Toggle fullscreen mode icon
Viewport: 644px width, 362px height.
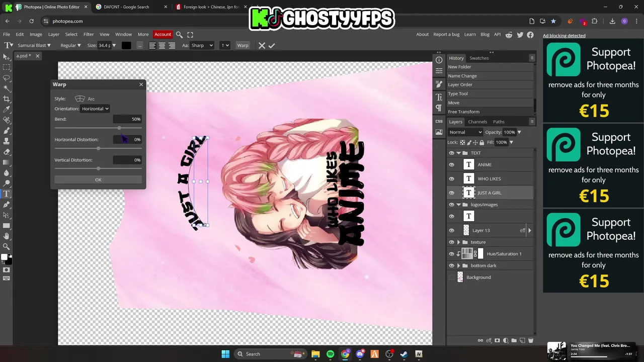[190, 35]
